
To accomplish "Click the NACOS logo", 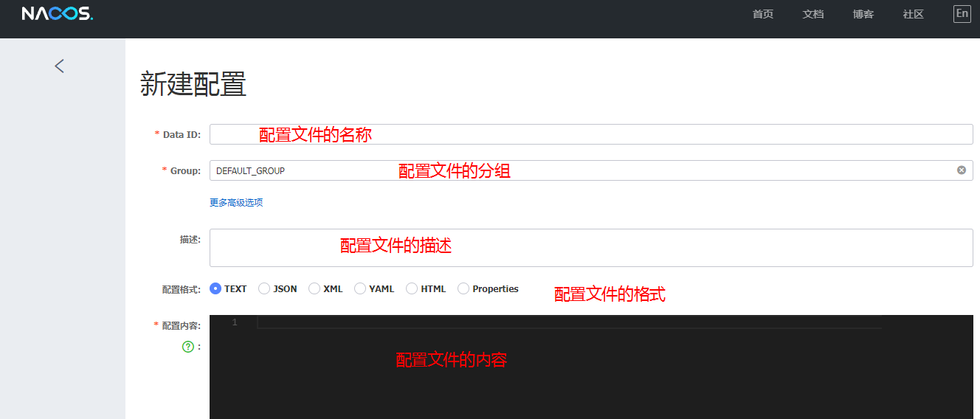I will 57,14.
